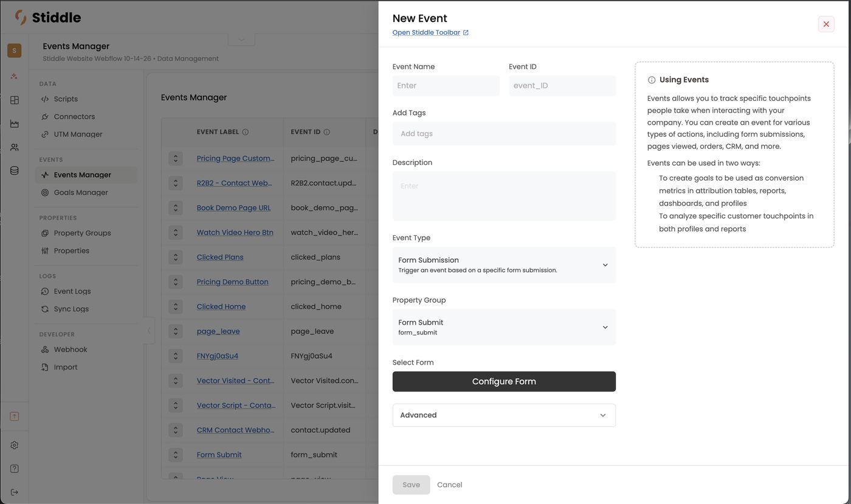This screenshot has height=504, width=851.
Task: Open the Stiddle Toolbar link
Action: click(430, 33)
